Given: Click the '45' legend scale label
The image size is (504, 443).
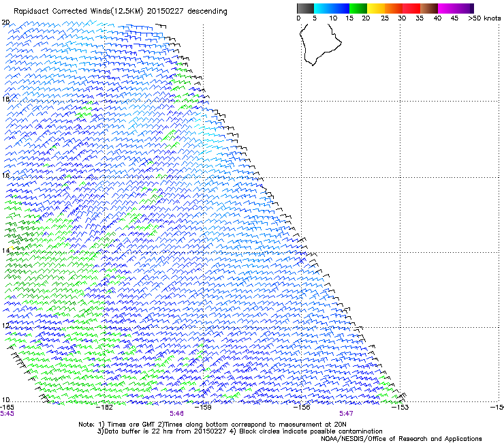Looking at the screenshot, I should click(x=454, y=18).
